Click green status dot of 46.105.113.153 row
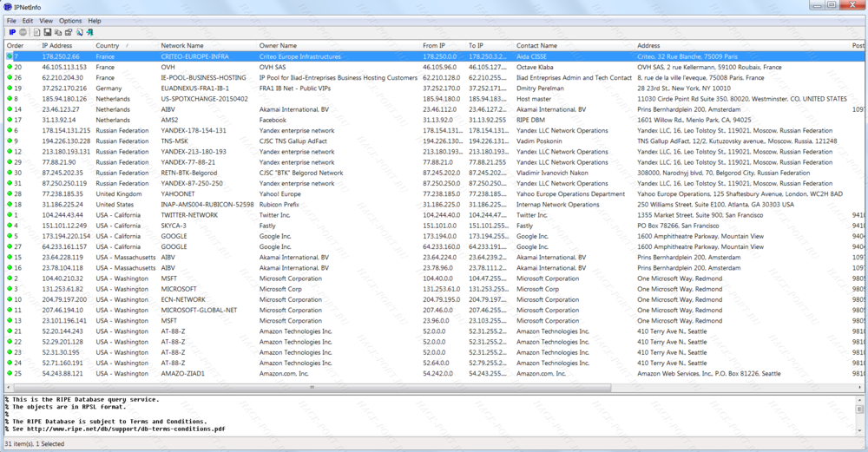868x452 pixels. 10,67
